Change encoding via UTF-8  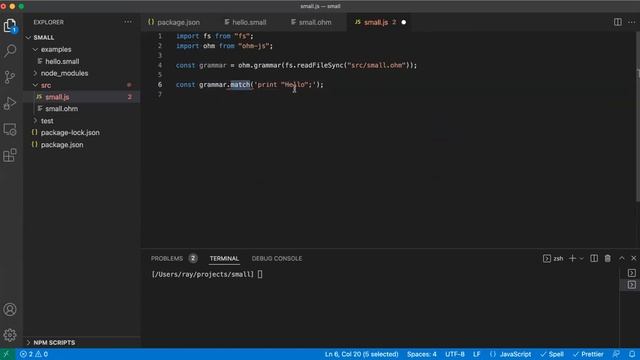pyautogui.click(x=455, y=354)
